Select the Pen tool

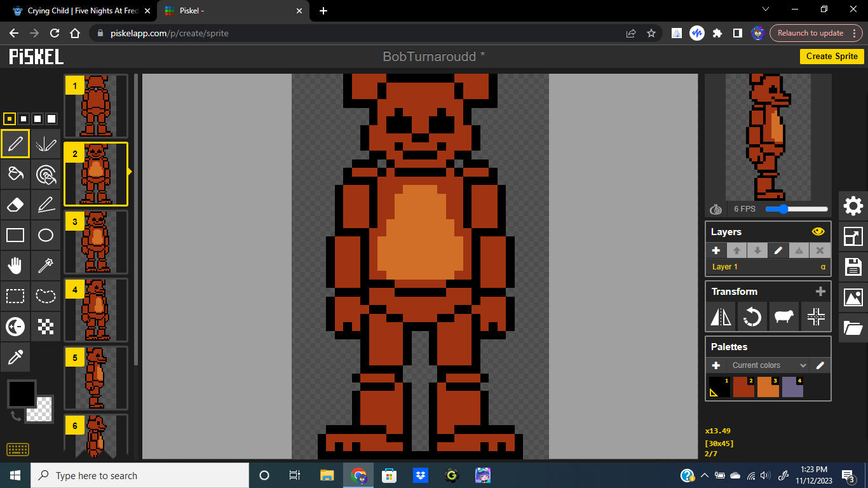tap(15, 144)
